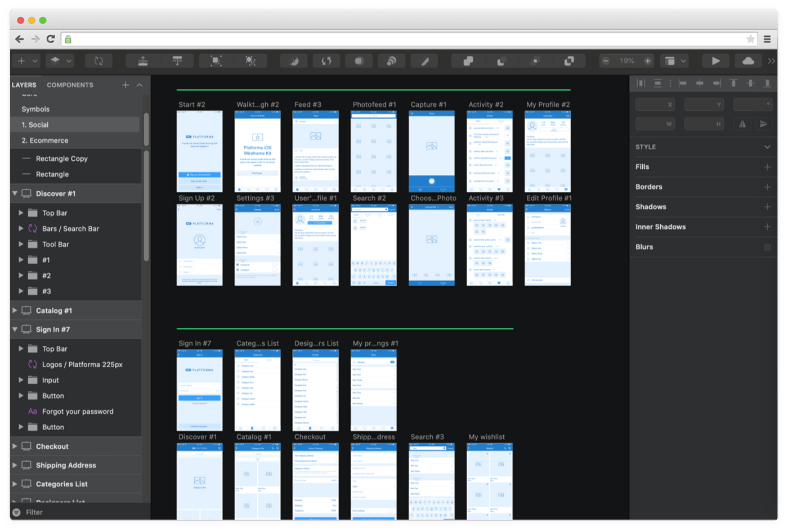Click the Group layers icon
Viewport: 788px width, 532px height.
pyautogui.click(x=216, y=61)
